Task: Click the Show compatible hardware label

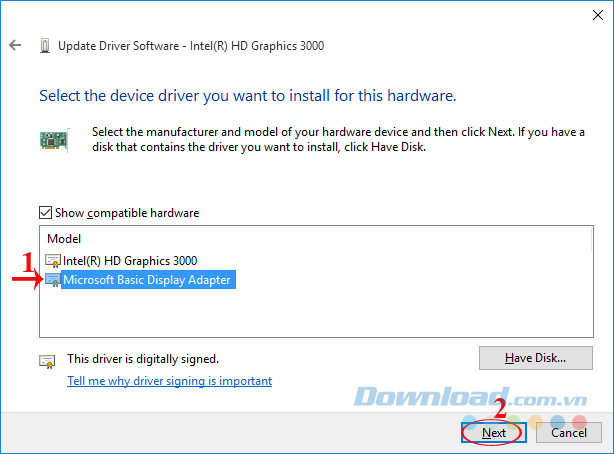Action: pos(127,213)
